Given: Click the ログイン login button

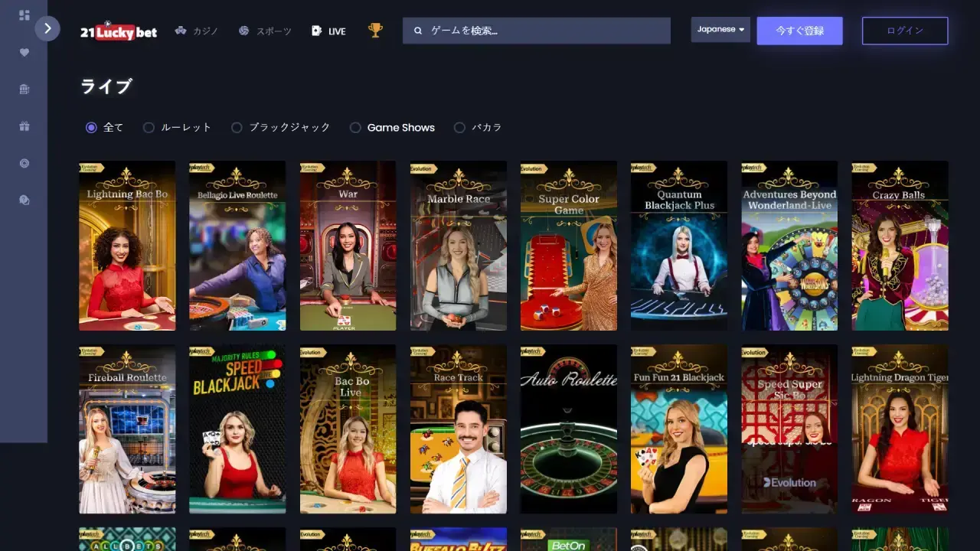Looking at the screenshot, I should click(x=905, y=31).
